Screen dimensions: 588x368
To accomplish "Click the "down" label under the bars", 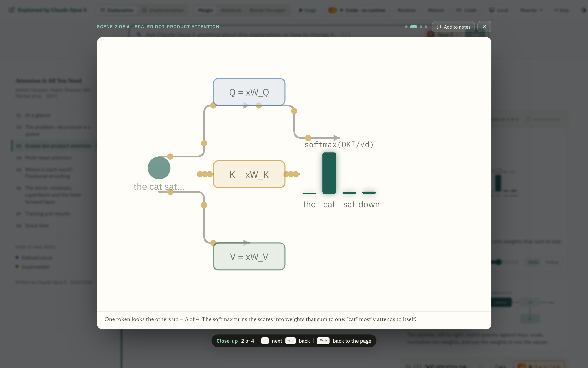I will pyautogui.click(x=369, y=204).
